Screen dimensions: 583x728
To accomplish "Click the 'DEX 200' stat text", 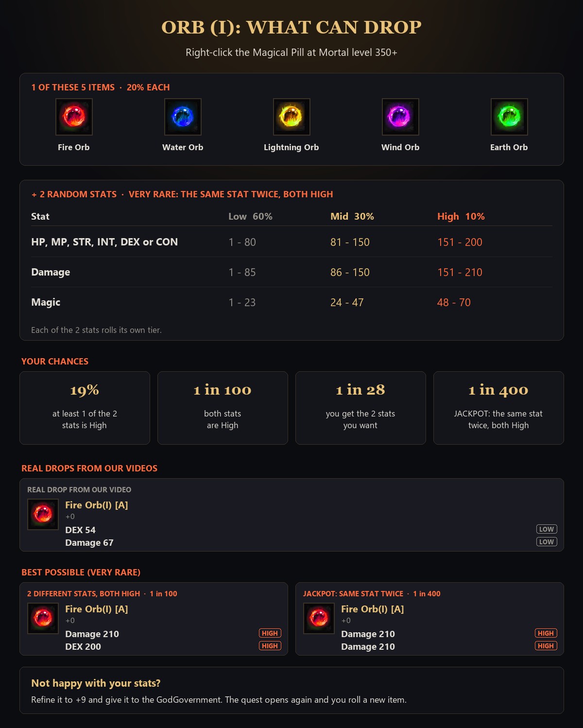I will click(83, 646).
